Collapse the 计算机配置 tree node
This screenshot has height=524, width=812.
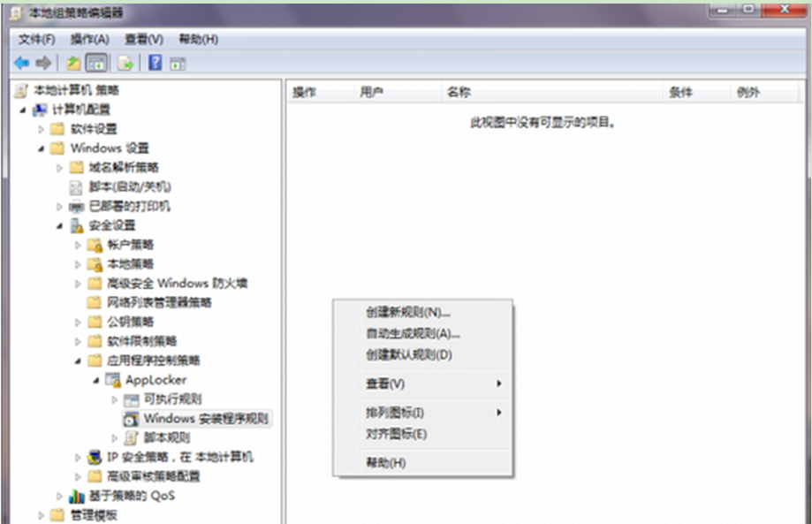pyautogui.click(x=22, y=110)
